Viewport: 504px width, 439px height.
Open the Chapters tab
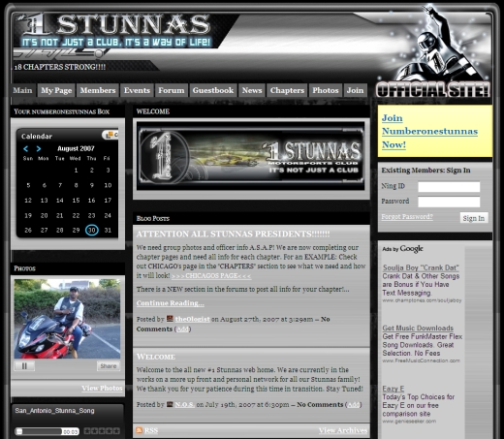click(287, 90)
